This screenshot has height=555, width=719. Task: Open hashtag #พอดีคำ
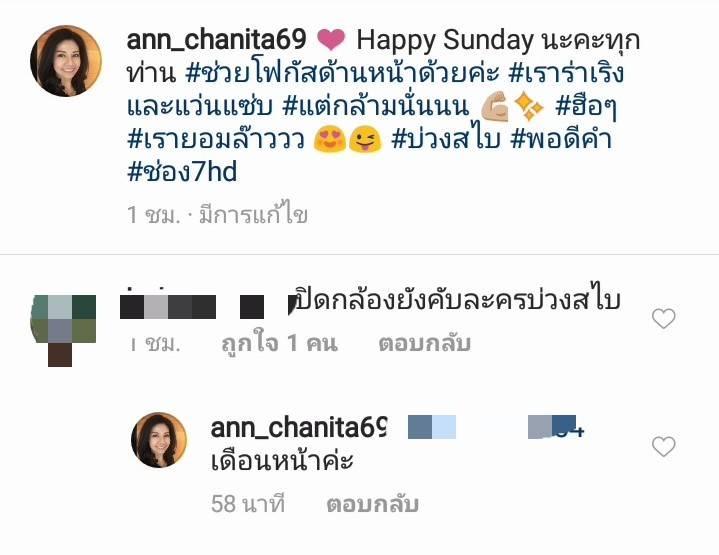561,140
